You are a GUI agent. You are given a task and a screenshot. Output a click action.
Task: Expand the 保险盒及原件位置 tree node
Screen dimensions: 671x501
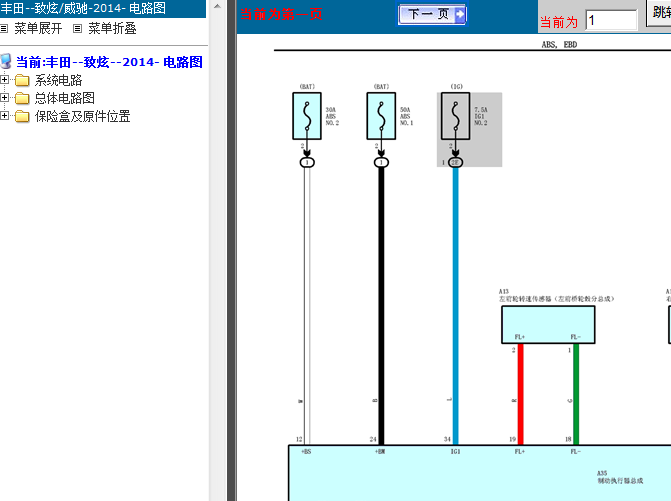4,116
